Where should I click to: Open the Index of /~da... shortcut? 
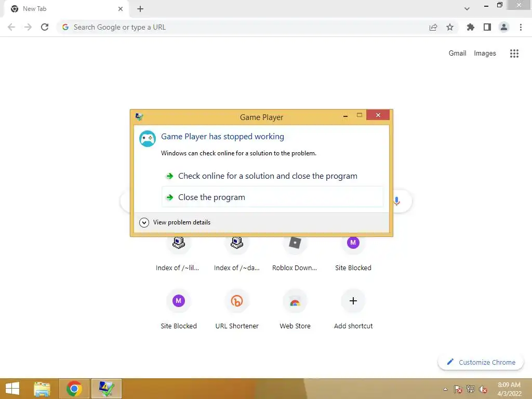click(237, 255)
